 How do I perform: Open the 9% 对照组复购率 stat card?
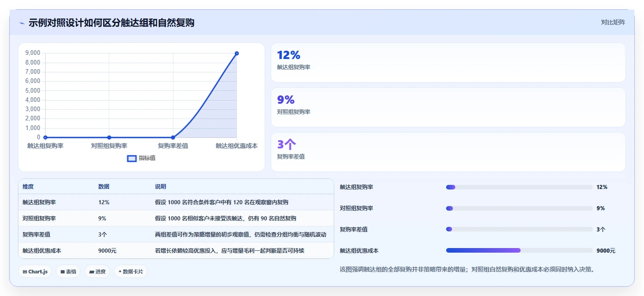448,107
